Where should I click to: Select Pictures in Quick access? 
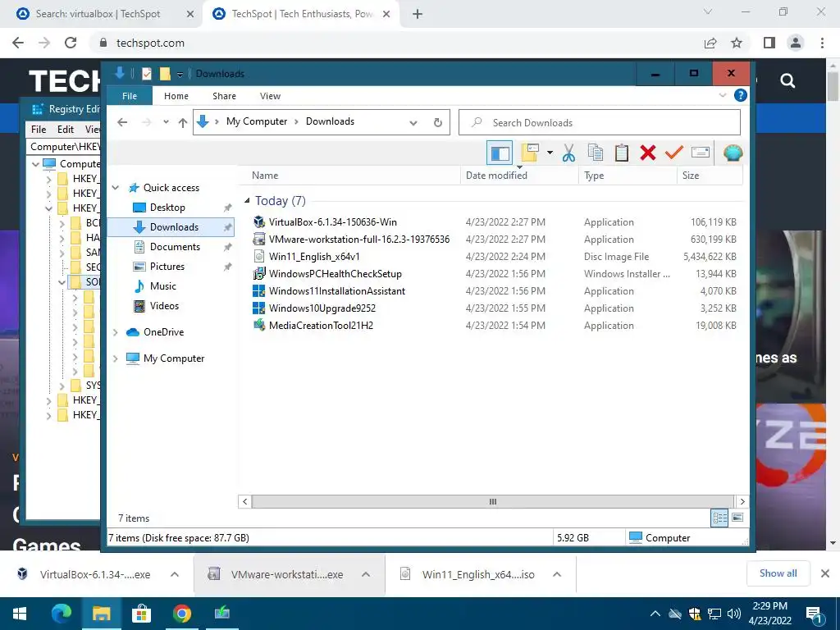(167, 267)
